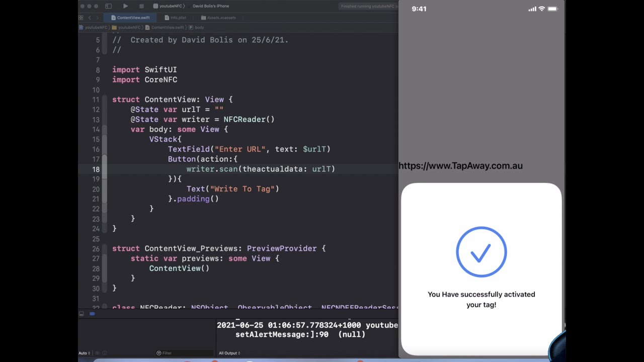Screen dimensions: 644x362
Task: Switch to the Info.plist tab
Action: pyautogui.click(x=176, y=18)
